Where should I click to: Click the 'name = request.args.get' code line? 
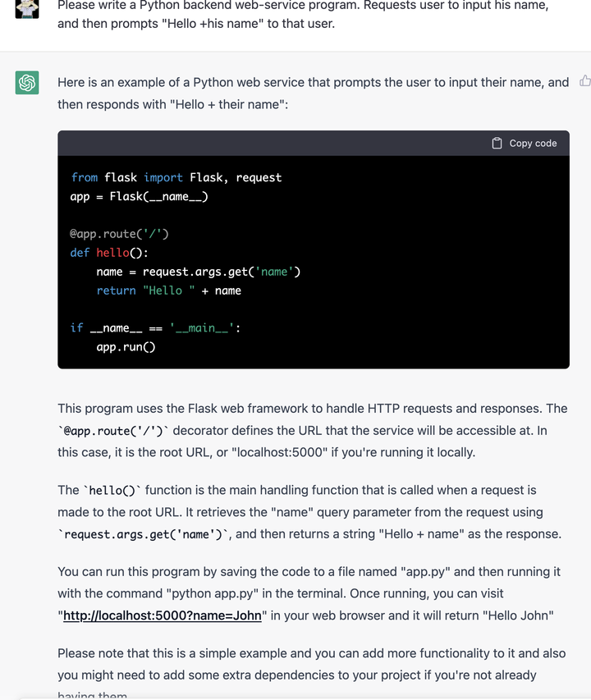click(199, 272)
